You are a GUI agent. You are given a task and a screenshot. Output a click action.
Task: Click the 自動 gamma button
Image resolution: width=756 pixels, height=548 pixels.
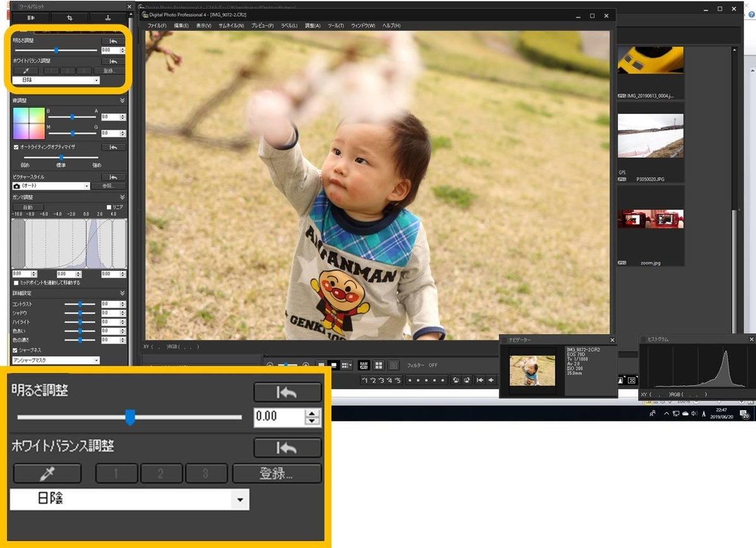[x=28, y=207]
